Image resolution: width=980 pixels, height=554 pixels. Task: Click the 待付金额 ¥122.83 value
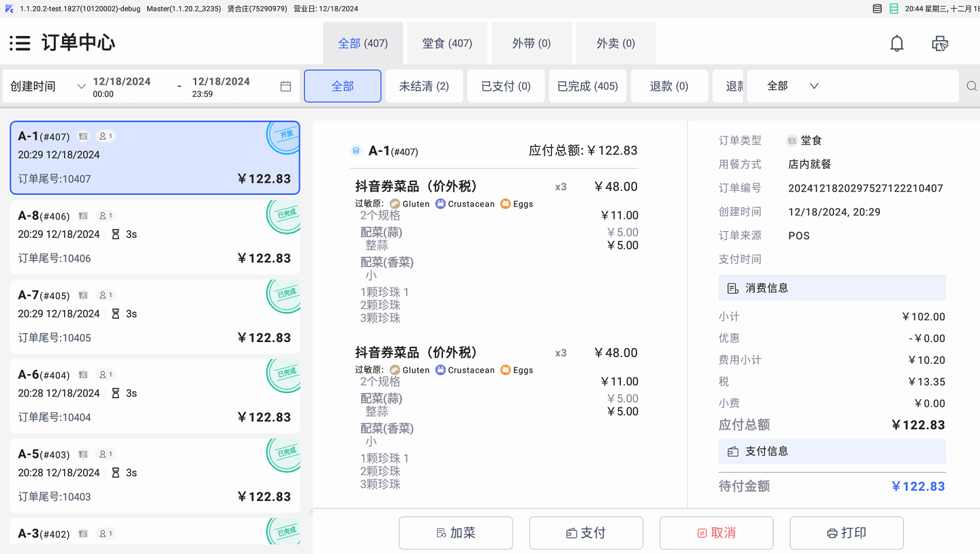pos(918,487)
